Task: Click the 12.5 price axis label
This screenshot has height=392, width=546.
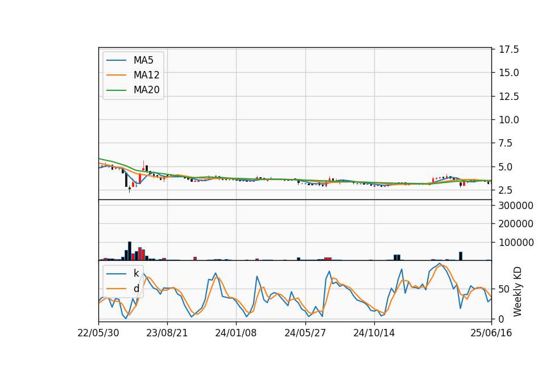Action: click(508, 97)
